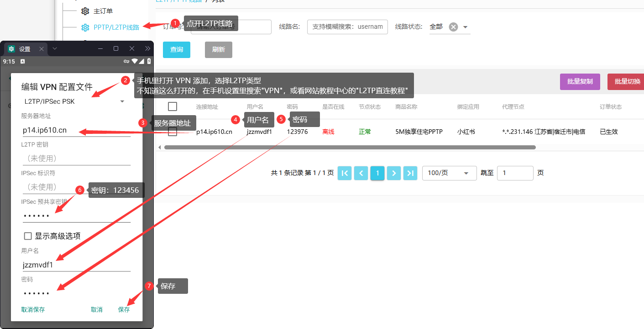Image resolution: width=644 pixels, height=329 pixels.
Task: Go to the previous page with pagination icon
Action: coord(361,173)
